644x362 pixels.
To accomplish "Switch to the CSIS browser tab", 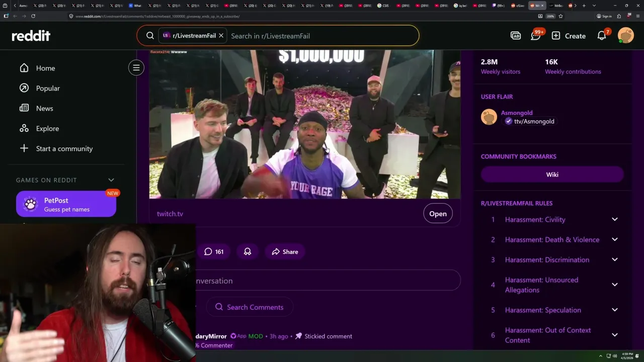I will [385, 6].
